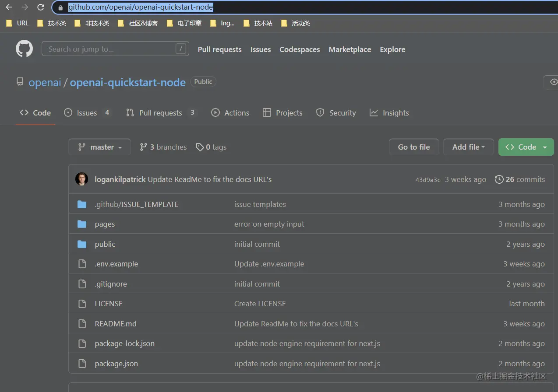Open the 26 commits link
Image resolution: width=558 pixels, height=392 pixels.
pyautogui.click(x=520, y=179)
